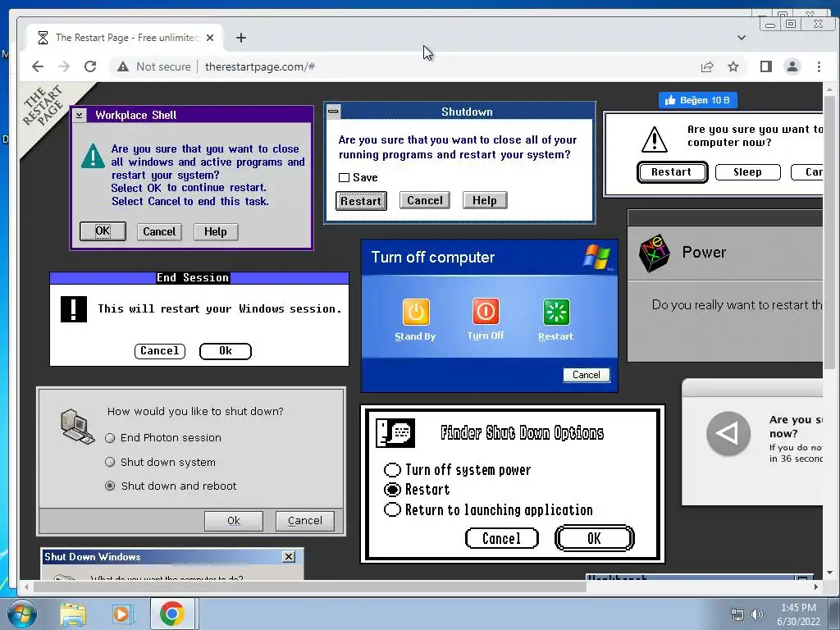
Task: Click the Facebook Beğen like button
Action: coord(697,100)
